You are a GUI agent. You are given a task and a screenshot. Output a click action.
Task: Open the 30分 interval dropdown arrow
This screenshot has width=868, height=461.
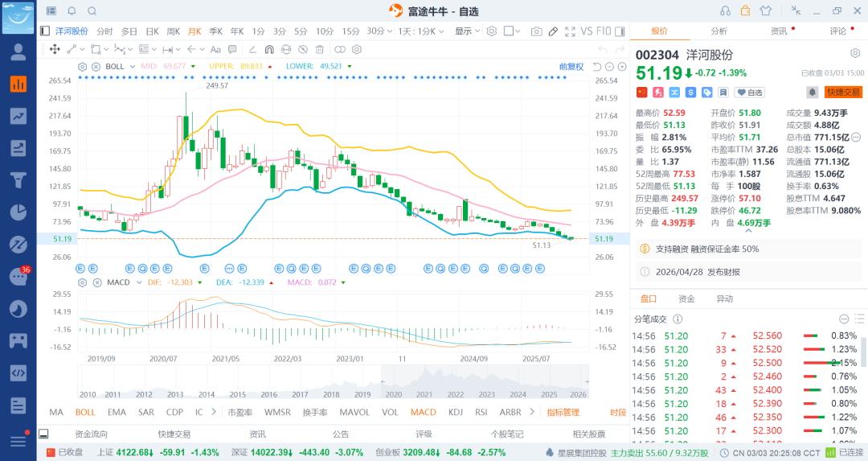coord(391,31)
